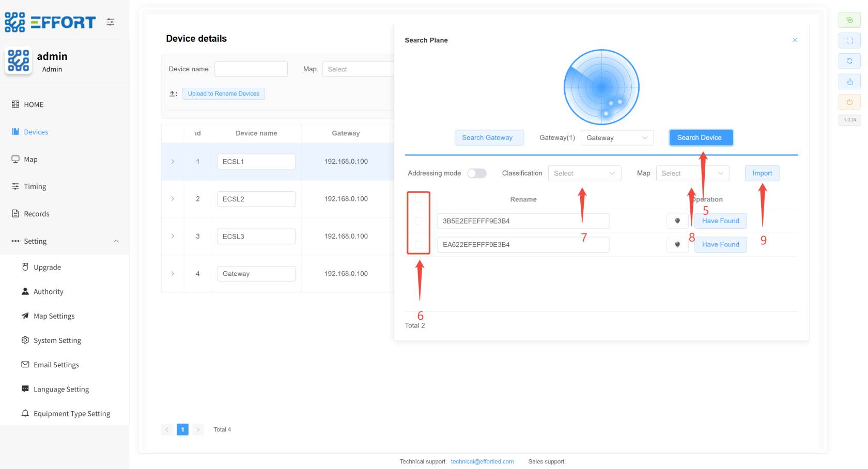Open the Classification dropdown
This screenshot has height=469, width=868.
pyautogui.click(x=584, y=174)
